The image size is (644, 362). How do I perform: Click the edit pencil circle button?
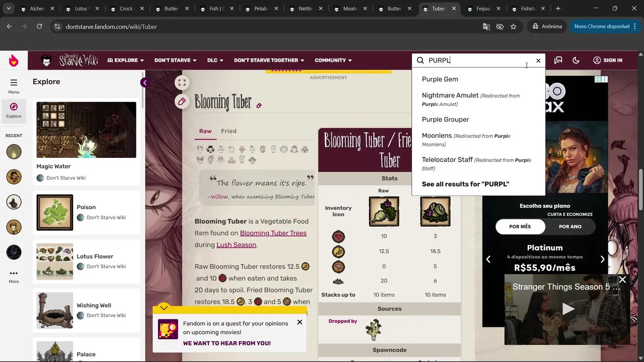coord(182,102)
